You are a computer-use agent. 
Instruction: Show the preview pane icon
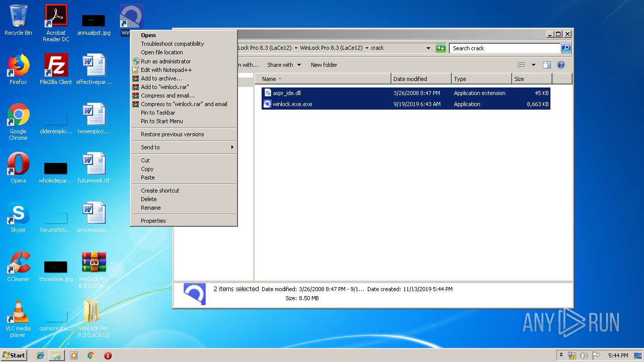coord(547,65)
